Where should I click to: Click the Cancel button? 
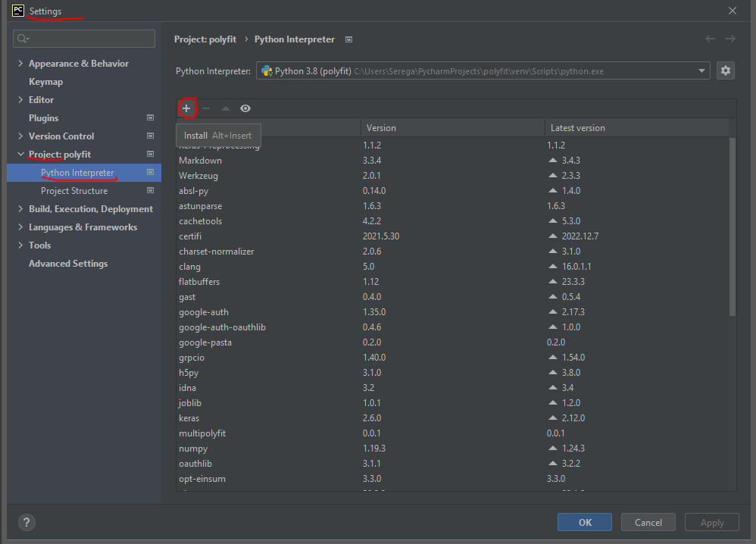tap(648, 522)
